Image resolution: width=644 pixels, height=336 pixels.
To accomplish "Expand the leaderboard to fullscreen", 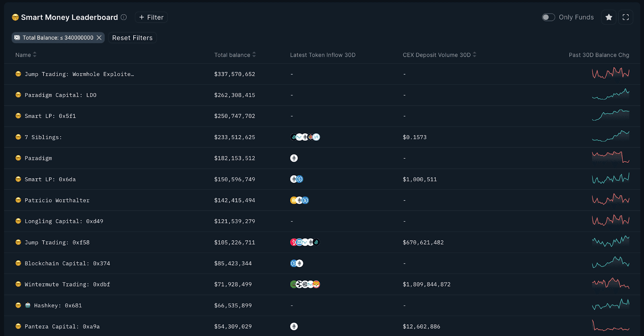I will (625, 17).
